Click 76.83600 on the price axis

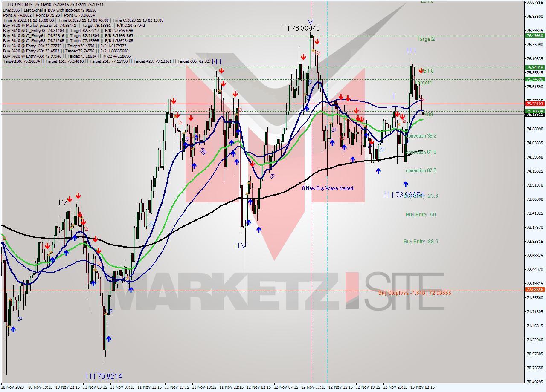[535, 17]
